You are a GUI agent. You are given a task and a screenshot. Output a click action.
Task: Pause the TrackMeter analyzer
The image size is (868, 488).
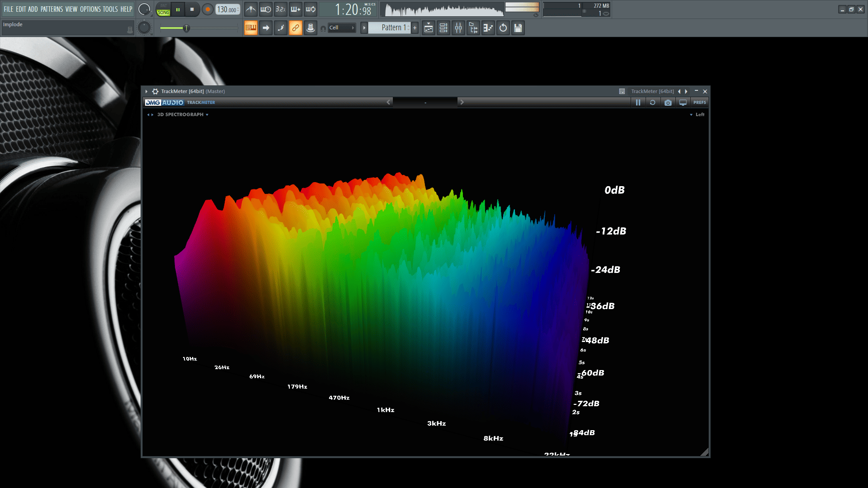pos(638,103)
